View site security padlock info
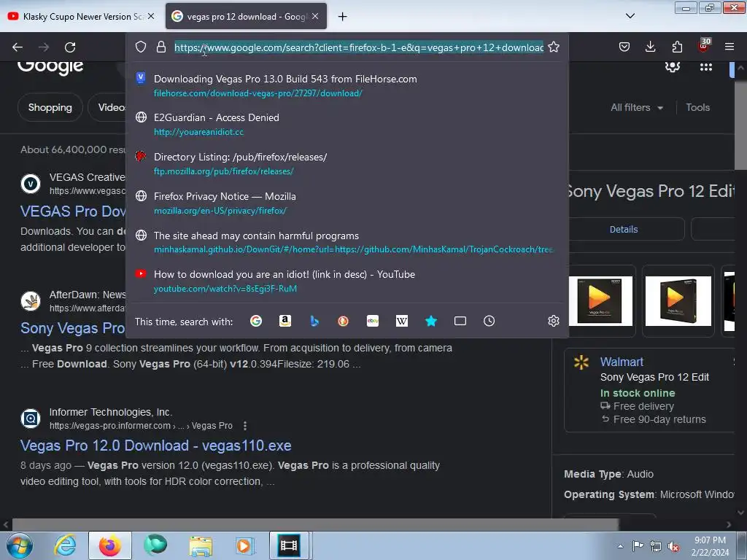The height and width of the screenshot is (560, 747). coord(161,47)
